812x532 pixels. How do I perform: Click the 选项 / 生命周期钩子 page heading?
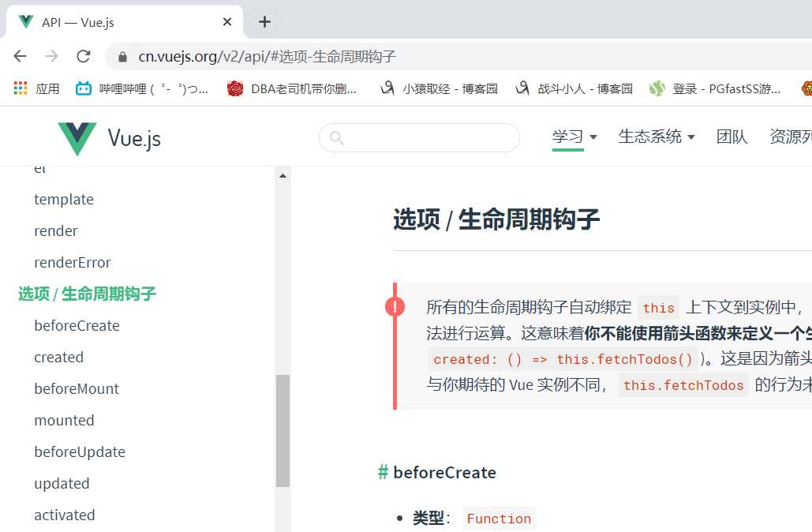click(496, 219)
